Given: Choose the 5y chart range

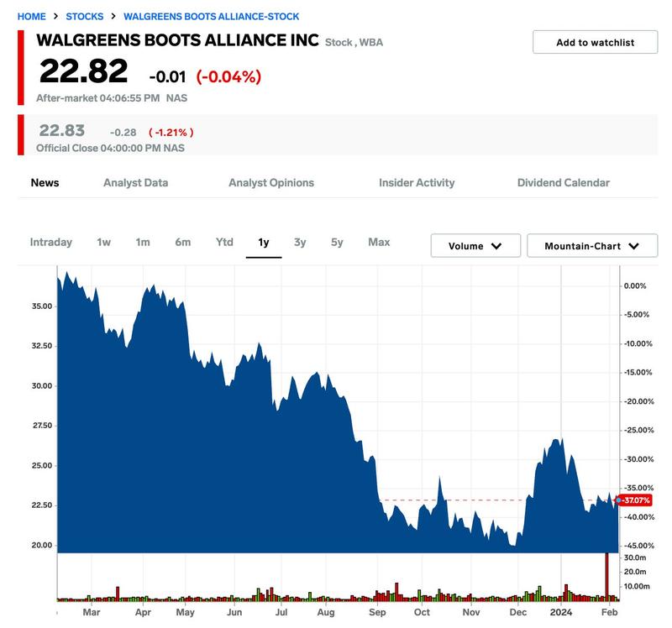Looking at the screenshot, I should click(337, 243).
